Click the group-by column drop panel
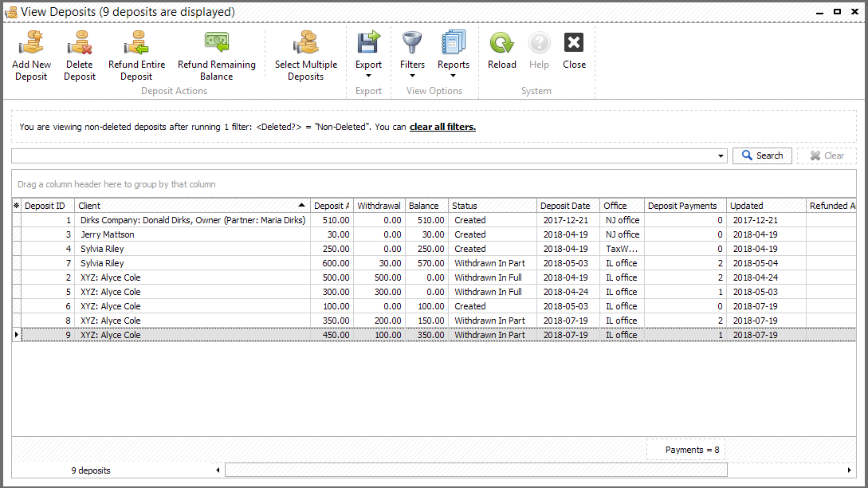 434,184
